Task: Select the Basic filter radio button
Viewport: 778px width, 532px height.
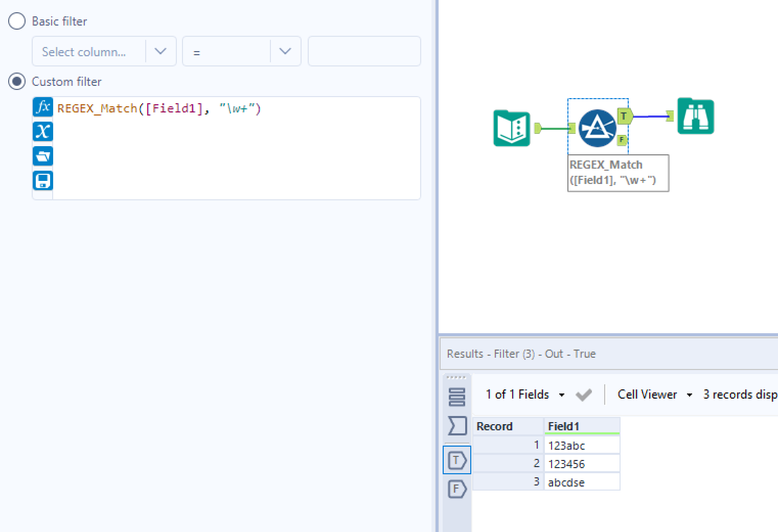Action: coord(17,21)
